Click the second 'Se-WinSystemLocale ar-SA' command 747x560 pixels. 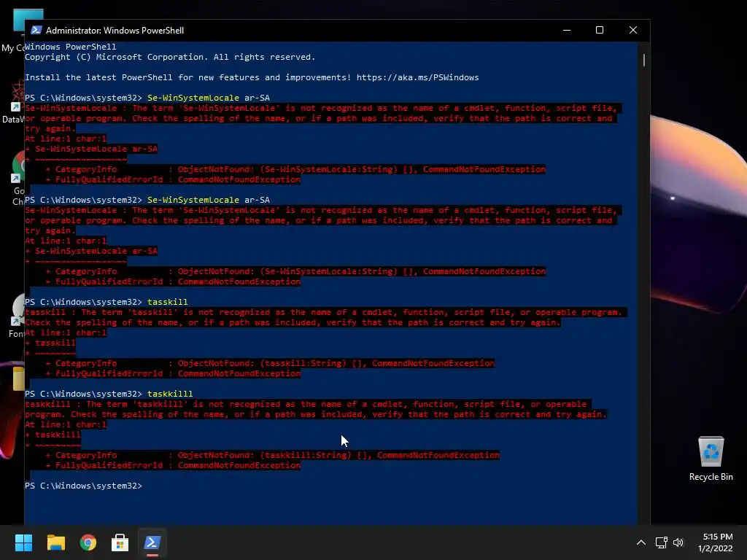coord(208,200)
